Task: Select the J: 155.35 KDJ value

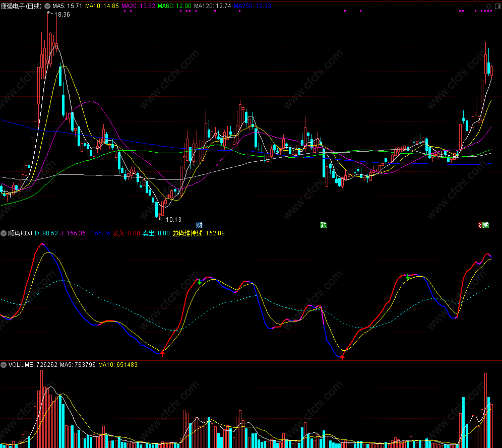Action: pyautogui.click(x=73, y=233)
